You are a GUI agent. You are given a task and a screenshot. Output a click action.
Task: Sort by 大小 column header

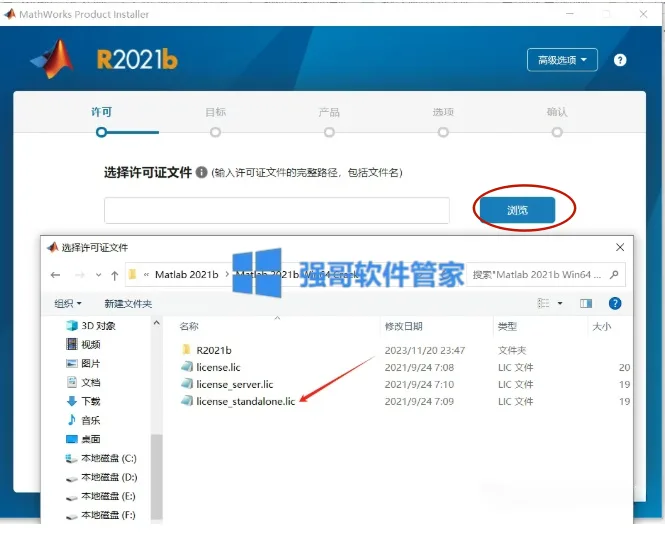(x=601, y=326)
